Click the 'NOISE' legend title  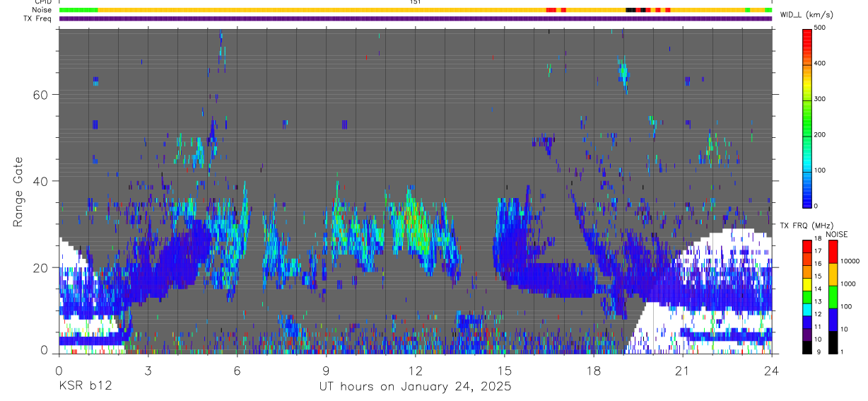(x=837, y=234)
